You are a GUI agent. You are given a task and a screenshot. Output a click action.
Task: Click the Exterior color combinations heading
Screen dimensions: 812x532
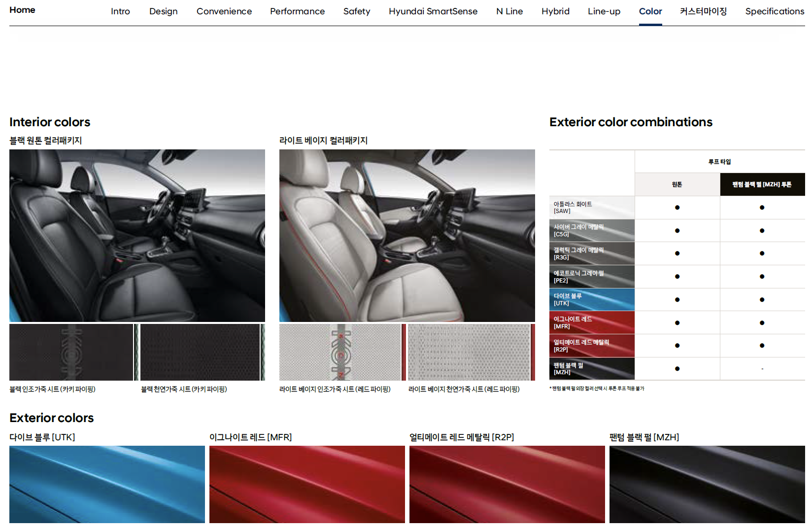[631, 122]
